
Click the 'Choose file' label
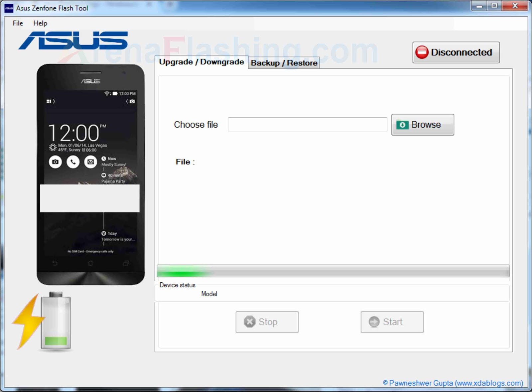tap(196, 125)
